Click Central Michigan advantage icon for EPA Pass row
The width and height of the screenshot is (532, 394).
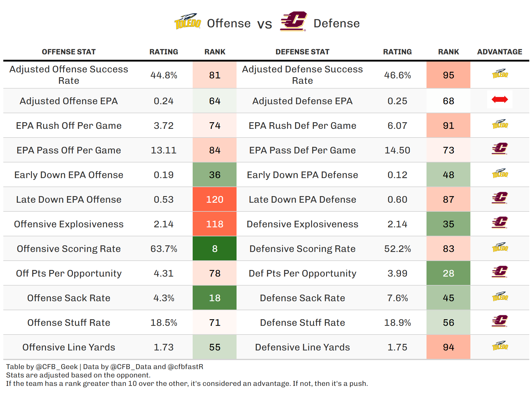(x=500, y=149)
